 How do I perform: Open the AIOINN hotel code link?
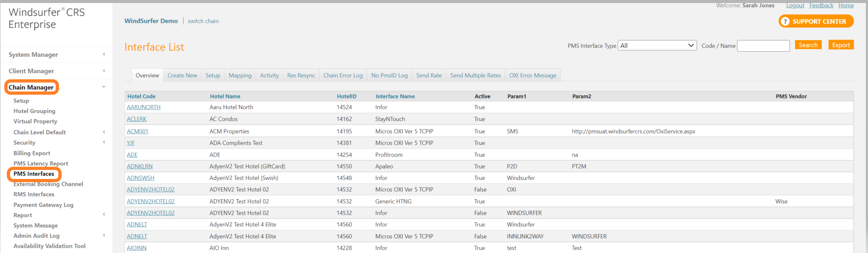point(137,248)
